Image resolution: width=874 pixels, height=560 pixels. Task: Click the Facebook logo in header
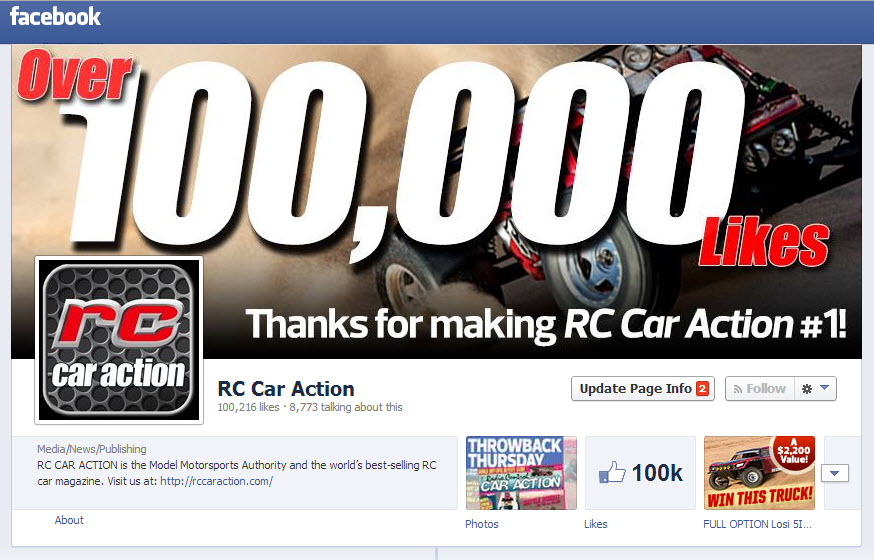click(x=55, y=16)
